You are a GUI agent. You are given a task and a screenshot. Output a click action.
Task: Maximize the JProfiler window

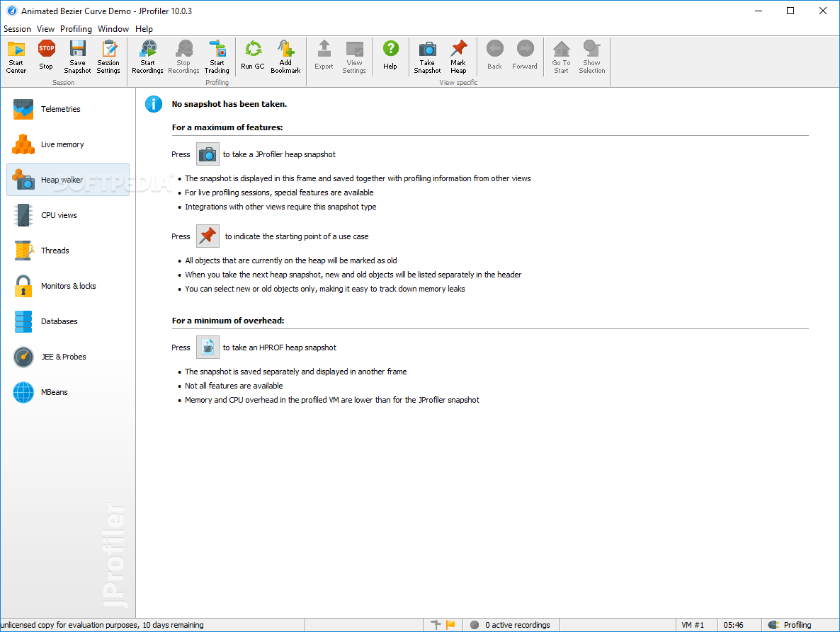pos(790,11)
